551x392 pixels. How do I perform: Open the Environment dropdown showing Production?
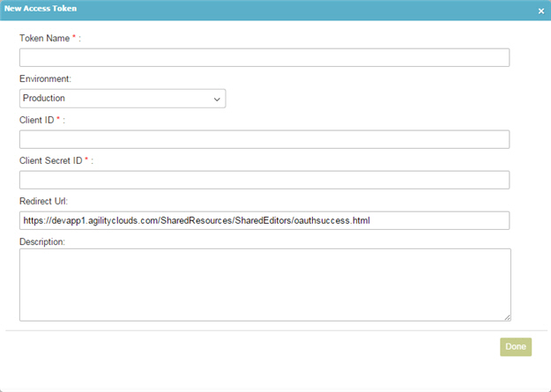[x=123, y=99]
